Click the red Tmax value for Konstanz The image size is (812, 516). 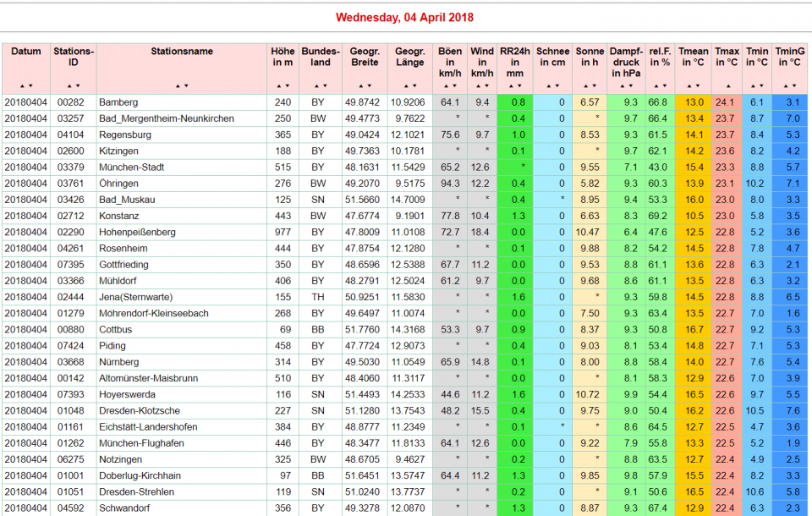coord(725,216)
